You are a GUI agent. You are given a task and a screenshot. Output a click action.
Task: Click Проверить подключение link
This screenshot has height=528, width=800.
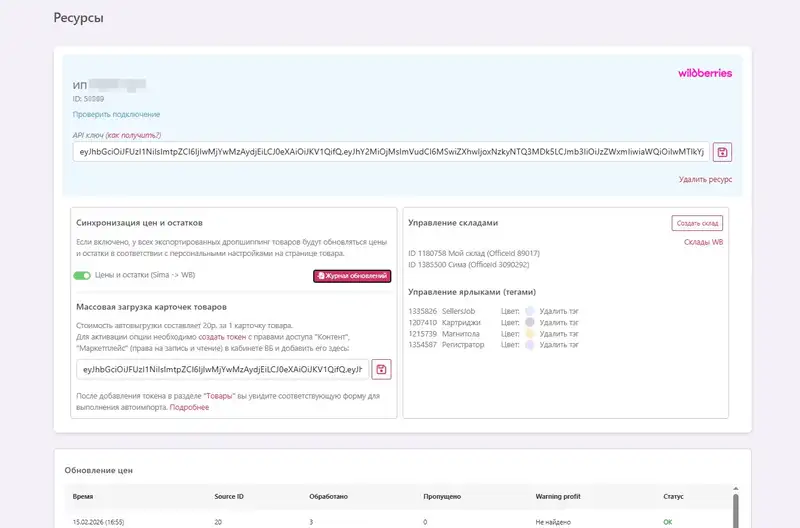(x=116, y=114)
